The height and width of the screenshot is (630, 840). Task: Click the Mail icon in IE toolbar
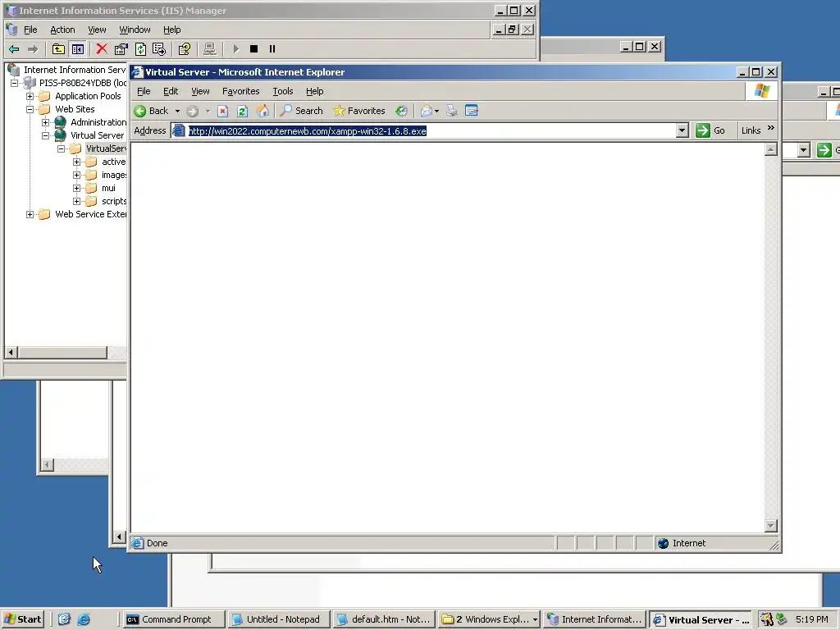(x=427, y=111)
